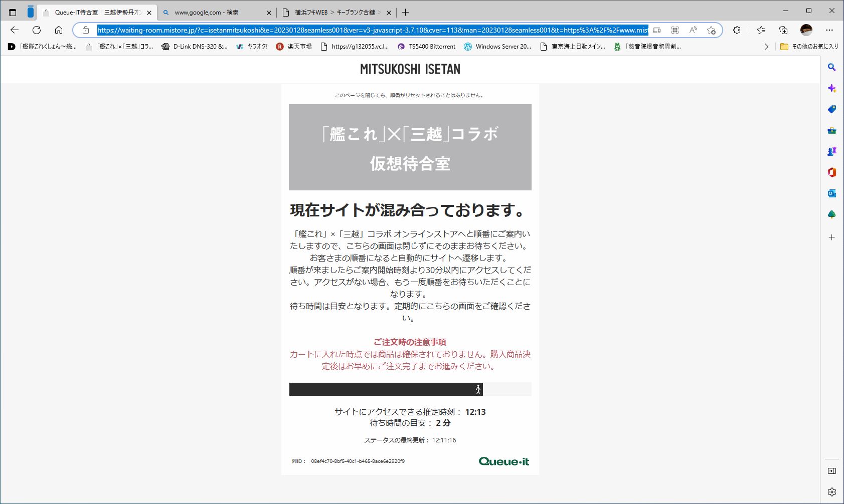Viewport: 844px width, 504px height.
Task: Close the 横浜フキWEB tab
Action: [389, 13]
